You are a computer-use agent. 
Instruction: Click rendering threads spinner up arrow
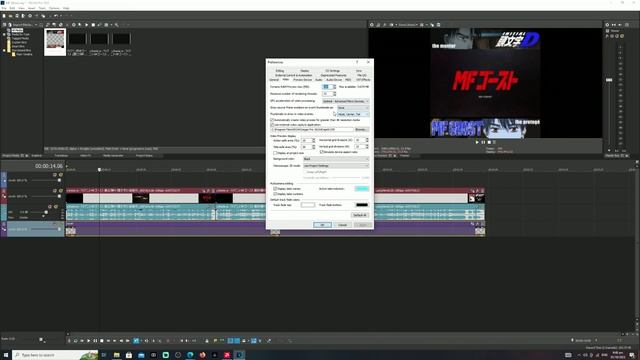335,93
